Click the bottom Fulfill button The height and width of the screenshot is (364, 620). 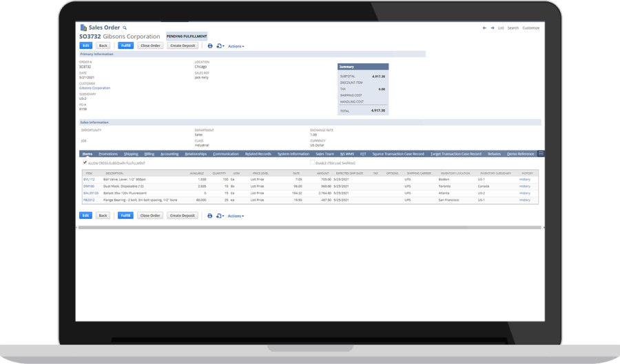click(x=126, y=215)
